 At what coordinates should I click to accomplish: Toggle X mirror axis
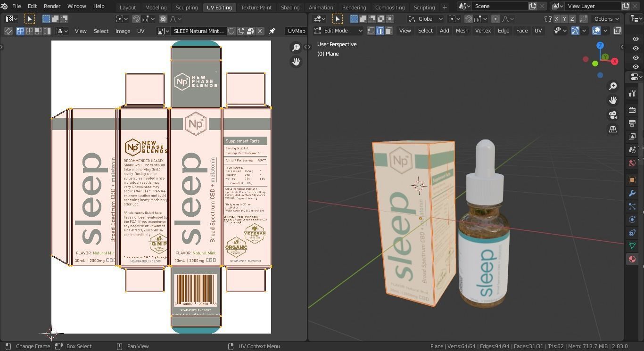557,19
